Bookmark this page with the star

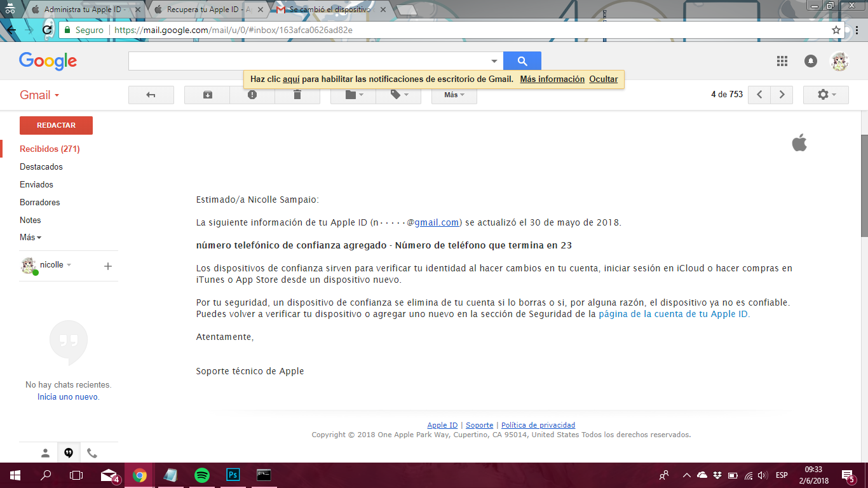[836, 30]
